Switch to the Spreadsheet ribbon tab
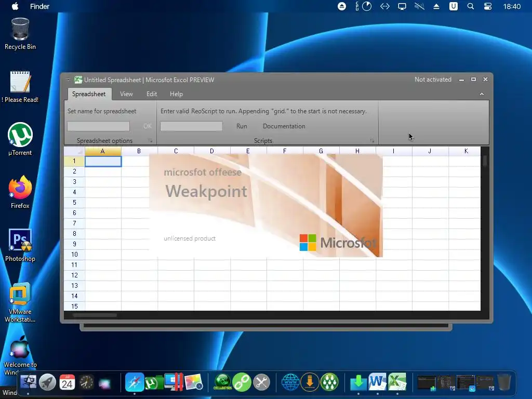Viewport: 532px width, 399px height. point(89,94)
